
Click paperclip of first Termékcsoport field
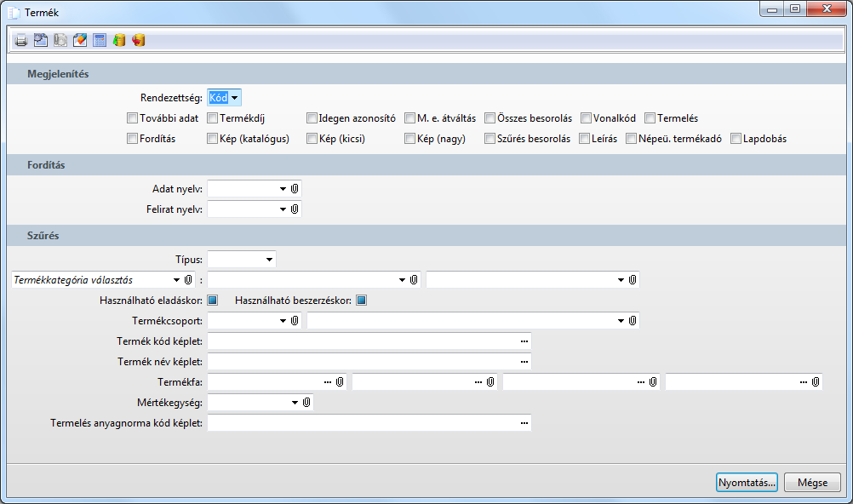(295, 321)
